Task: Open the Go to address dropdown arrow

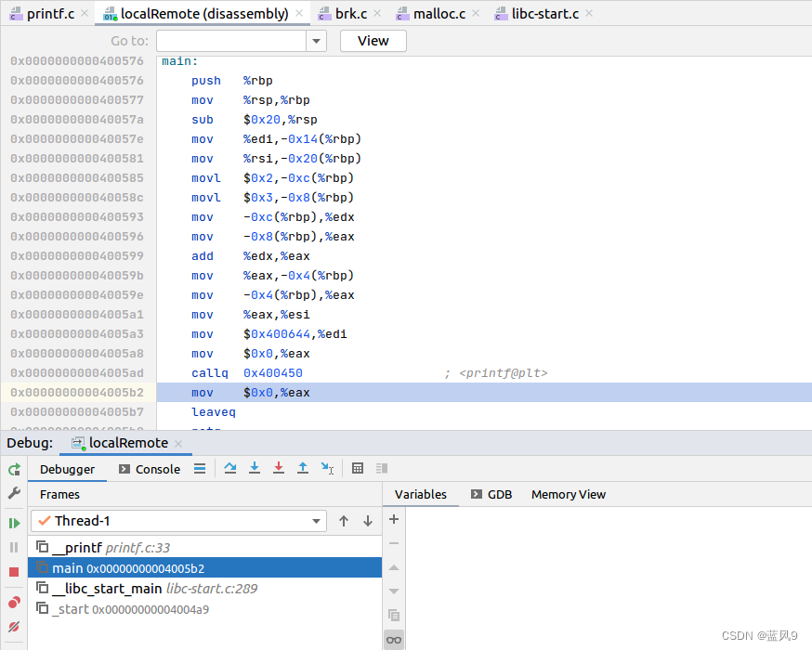Action: 316,41
